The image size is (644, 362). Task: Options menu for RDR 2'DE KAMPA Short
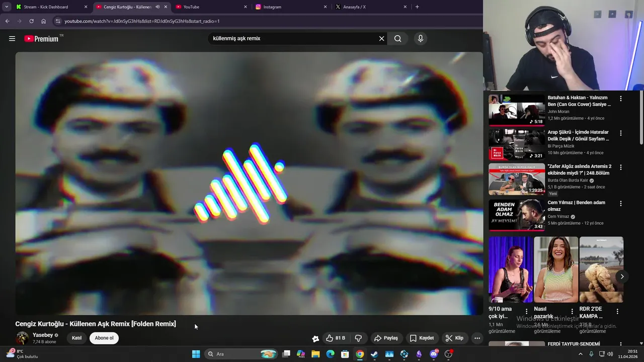pos(617,311)
